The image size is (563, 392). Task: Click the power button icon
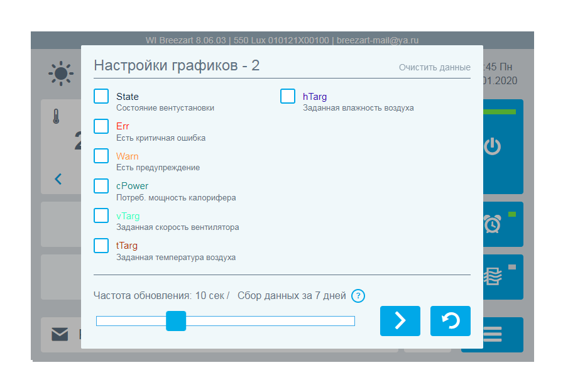492,147
